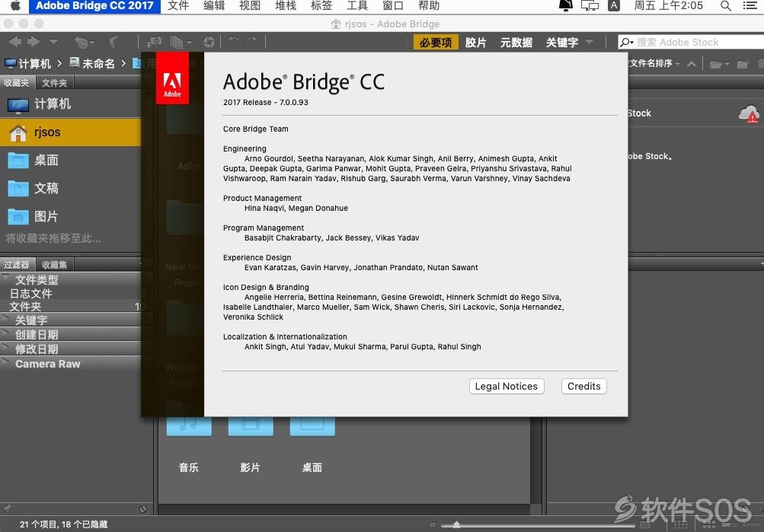764x532 pixels.
Task: Open the 堆栈 menu
Action: [x=286, y=6]
